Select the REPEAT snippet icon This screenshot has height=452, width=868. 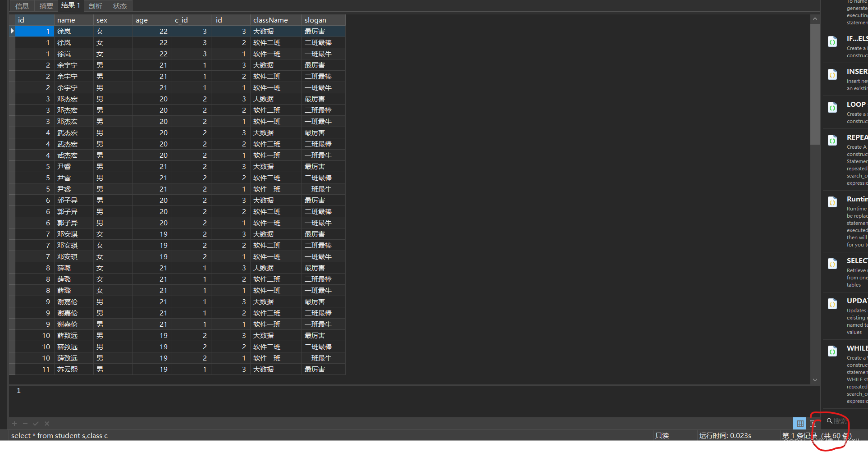click(832, 140)
